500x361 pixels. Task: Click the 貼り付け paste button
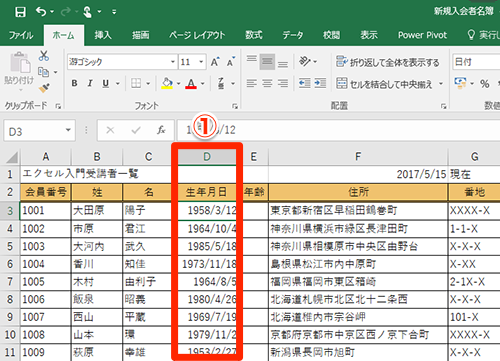[20, 71]
